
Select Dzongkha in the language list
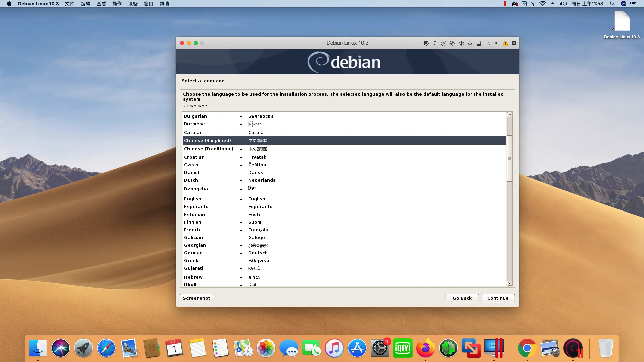point(344,189)
